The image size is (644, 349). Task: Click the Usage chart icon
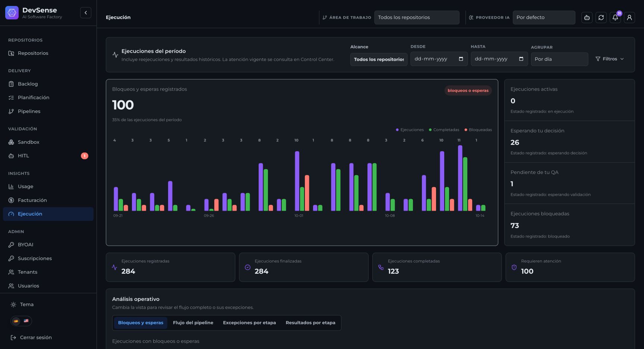pos(11,186)
